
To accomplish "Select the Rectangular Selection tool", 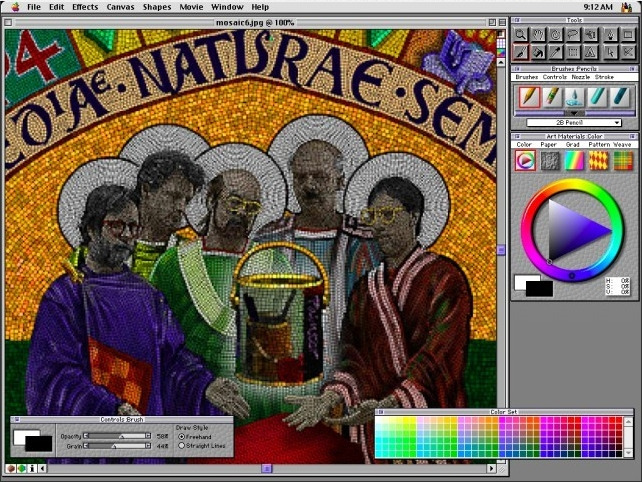I will point(573,52).
